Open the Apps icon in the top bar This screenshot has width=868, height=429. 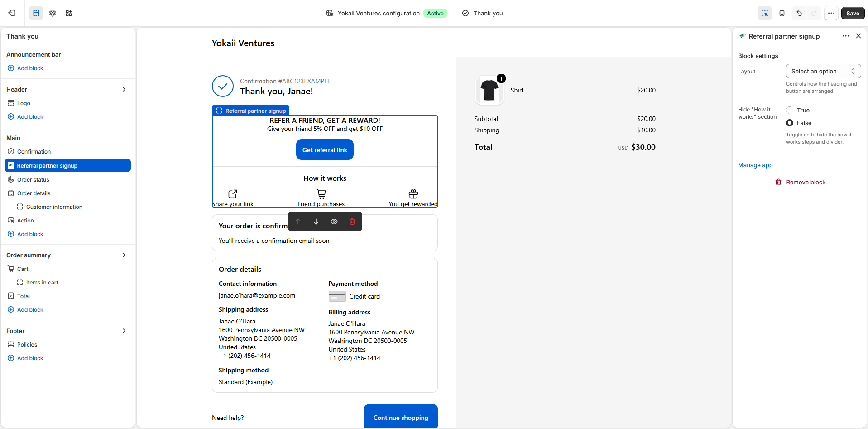[69, 13]
